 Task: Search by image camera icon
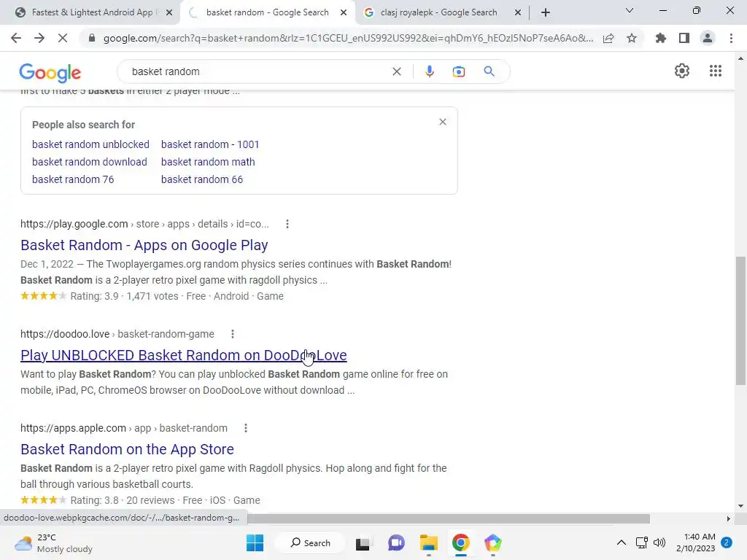click(x=459, y=71)
